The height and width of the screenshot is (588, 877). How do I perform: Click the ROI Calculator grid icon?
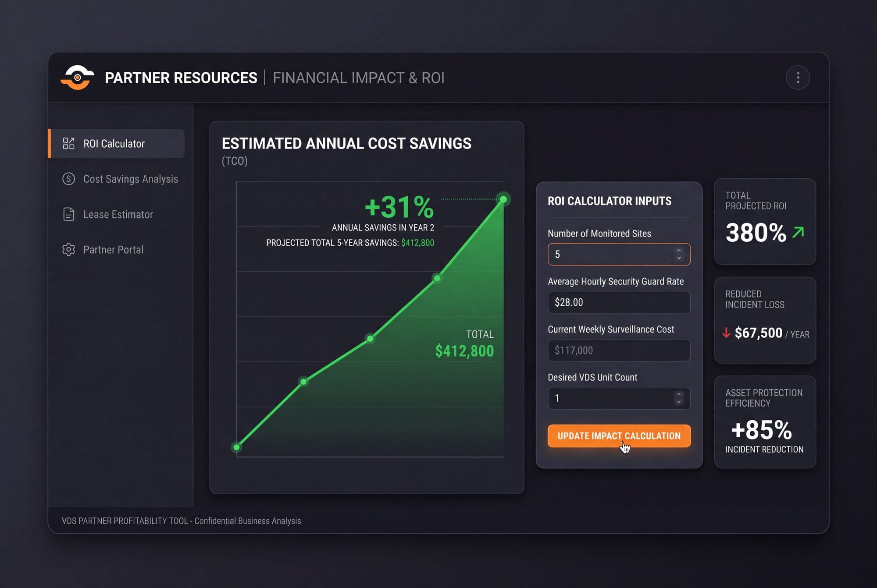pyautogui.click(x=68, y=143)
